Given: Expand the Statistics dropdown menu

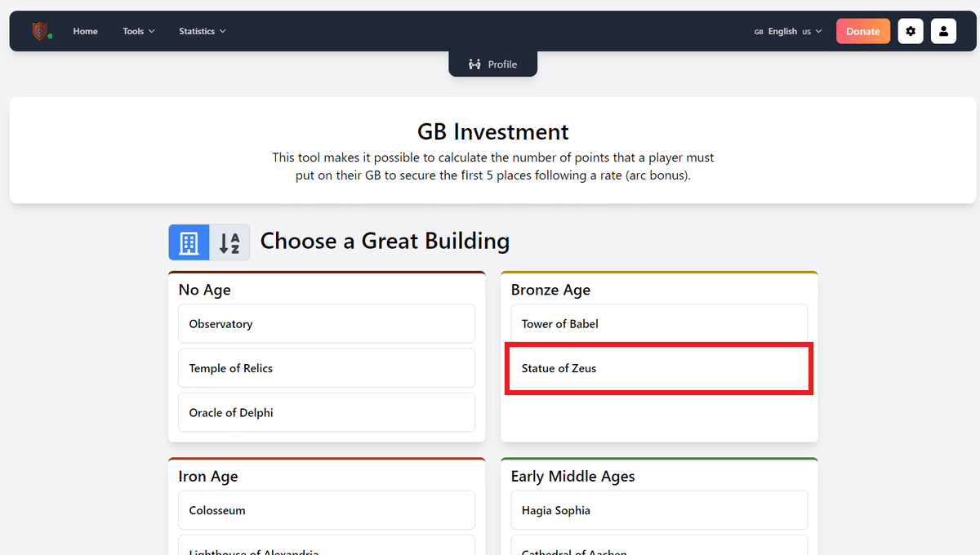Looking at the screenshot, I should [202, 31].
